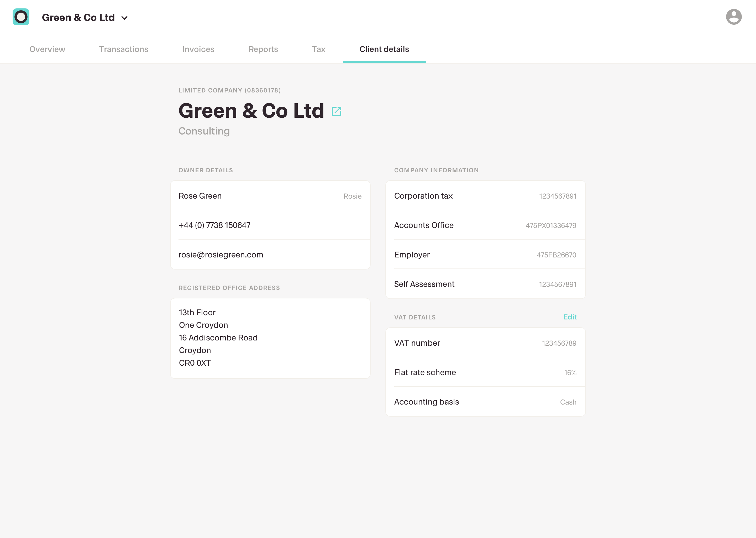Select the Client details tab

point(384,49)
